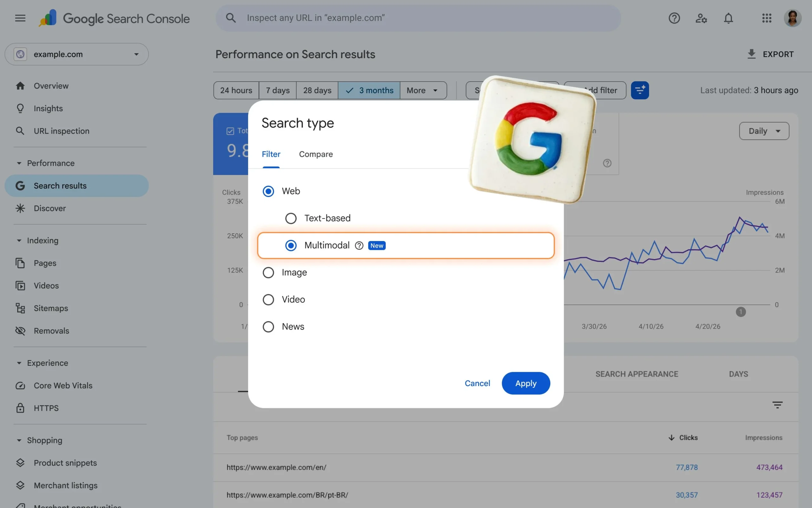Click the blue AI-powered filter icon
The image size is (812, 508).
(639, 90)
